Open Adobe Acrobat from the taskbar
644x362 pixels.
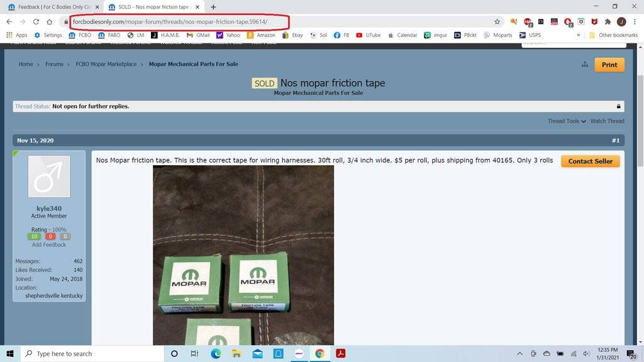340,354
